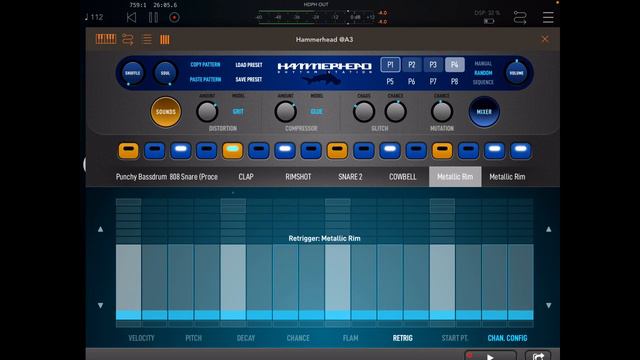Viewport: 640px width, 360px height.
Task: Open the hamburger main menu
Action: pyautogui.click(x=548, y=18)
